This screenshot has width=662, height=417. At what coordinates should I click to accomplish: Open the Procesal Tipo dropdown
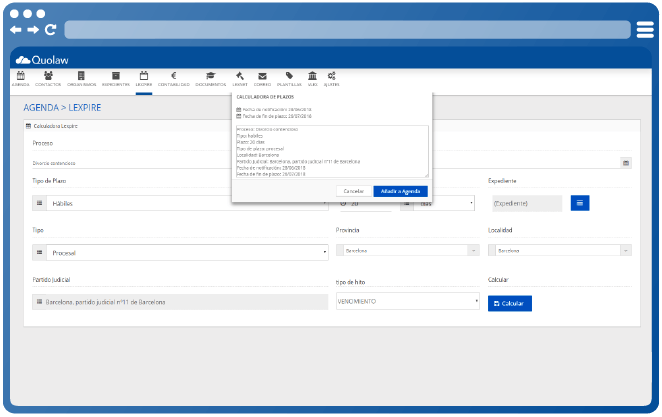(x=187, y=252)
